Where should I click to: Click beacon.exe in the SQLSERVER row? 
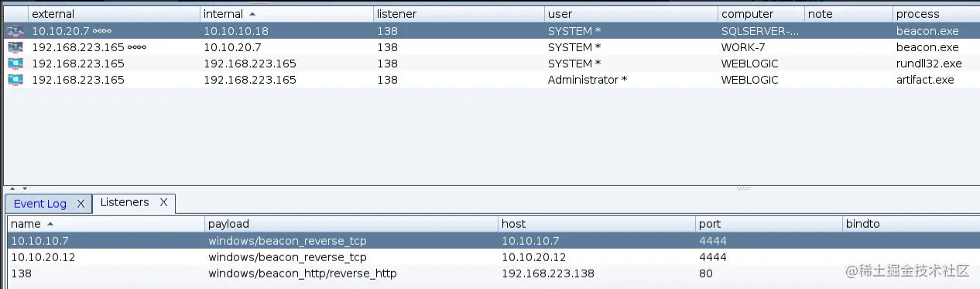tap(927, 32)
